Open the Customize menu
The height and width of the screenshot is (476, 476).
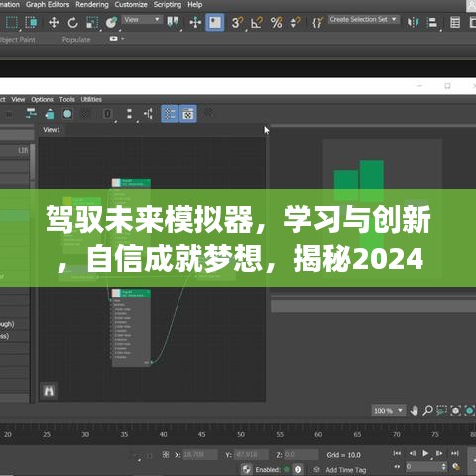131,5
